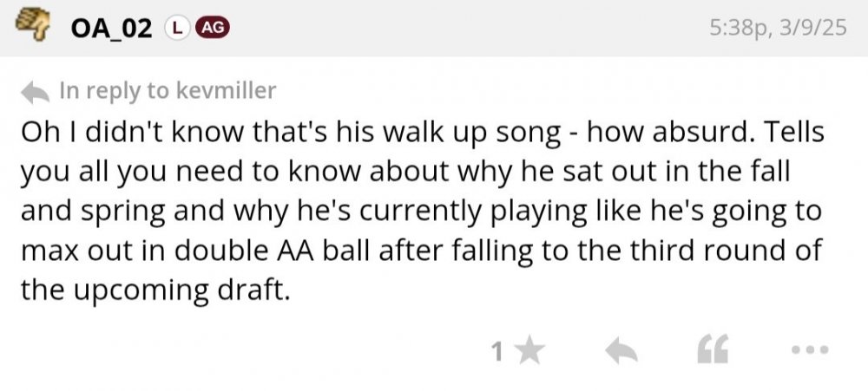Open the OA_02 user profile name
This screenshot has height=391, width=868.
click(112, 28)
